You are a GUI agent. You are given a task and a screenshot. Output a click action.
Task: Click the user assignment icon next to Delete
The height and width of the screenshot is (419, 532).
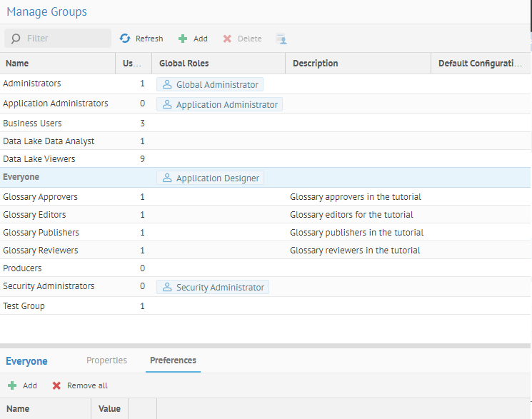pos(281,39)
